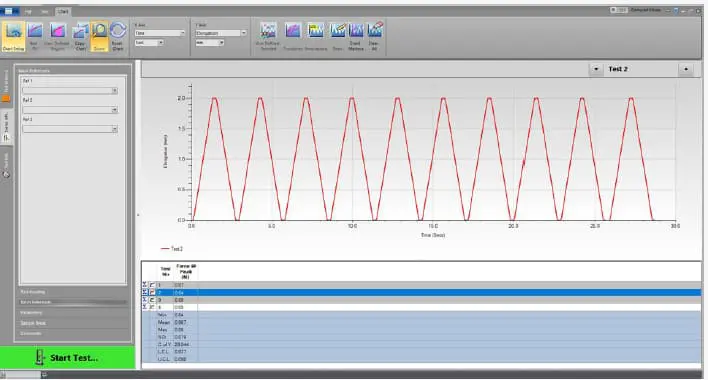708x380 pixels.
Task: Select test row 2 in the results table
Action: point(421,292)
